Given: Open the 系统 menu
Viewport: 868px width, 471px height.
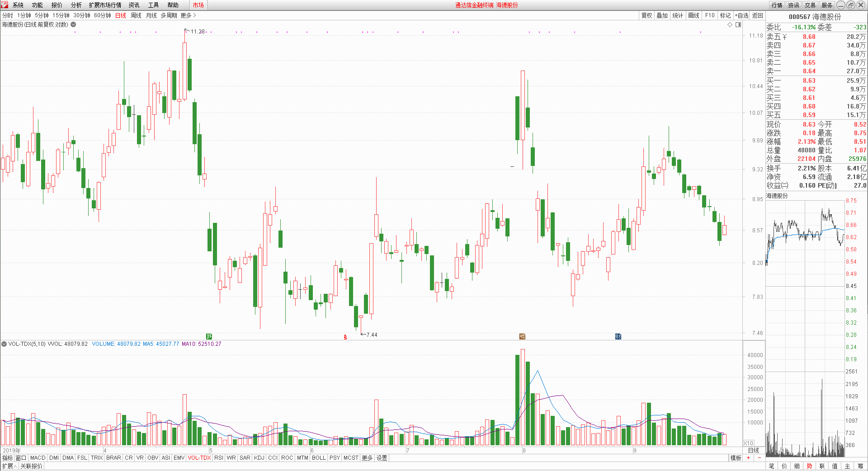Looking at the screenshot, I should point(18,5).
